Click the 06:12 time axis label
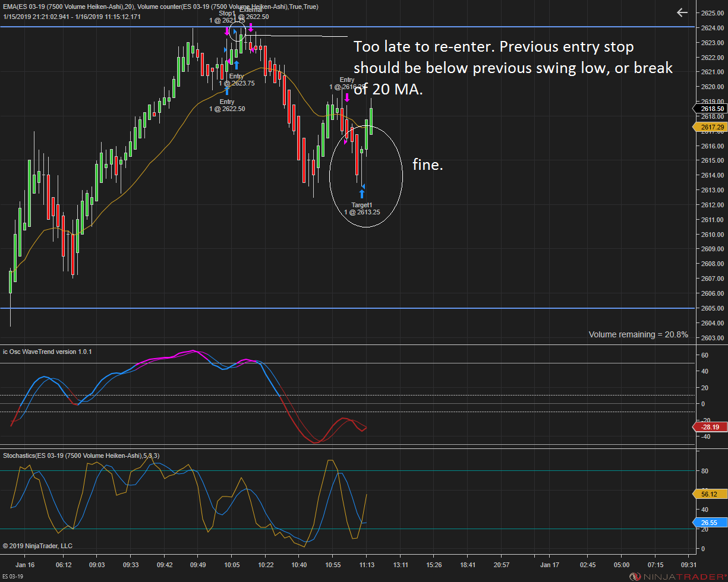 63,565
